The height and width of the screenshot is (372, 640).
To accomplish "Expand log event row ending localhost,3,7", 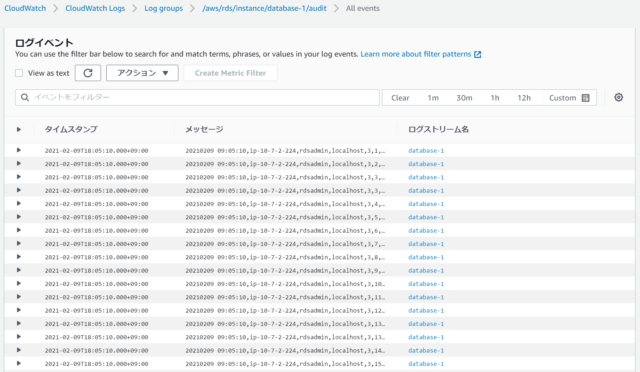I will pos(18,243).
